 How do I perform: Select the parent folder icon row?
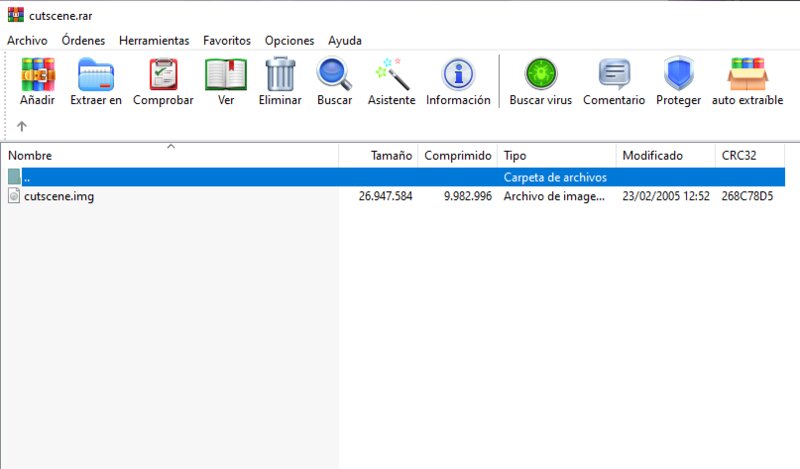pos(393,177)
